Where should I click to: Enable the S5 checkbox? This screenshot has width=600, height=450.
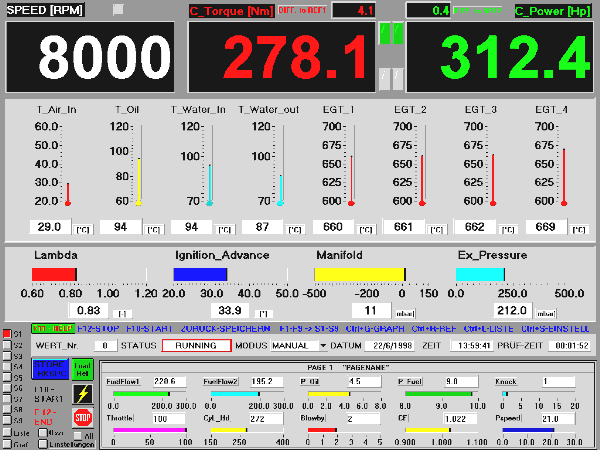[6, 377]
